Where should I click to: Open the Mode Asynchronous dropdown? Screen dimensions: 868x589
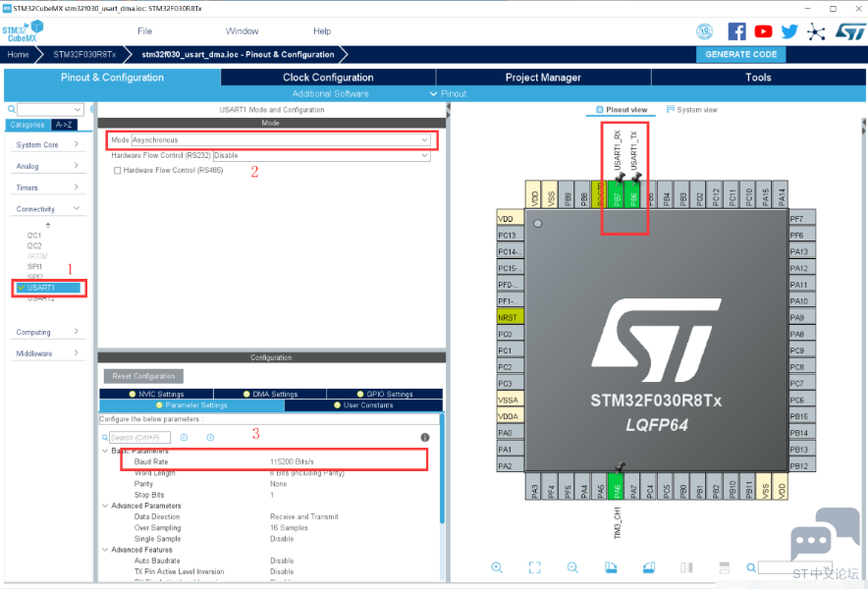pos(281,140)
